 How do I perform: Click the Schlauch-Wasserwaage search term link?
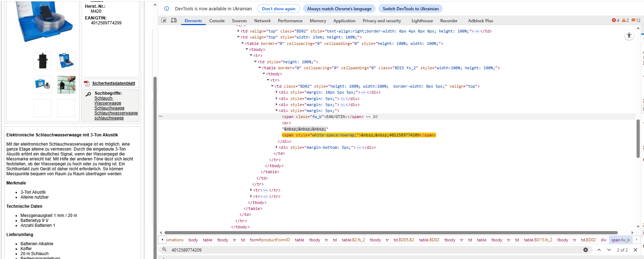point(108,101)
